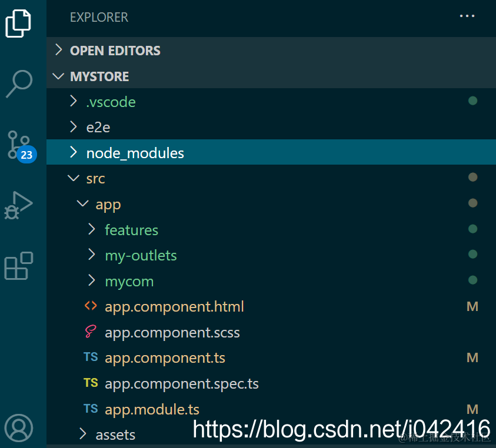This screenshot has height=448, width=496.
Task: Click the TS icon of app.component.ts
Action: pos(91,357)
